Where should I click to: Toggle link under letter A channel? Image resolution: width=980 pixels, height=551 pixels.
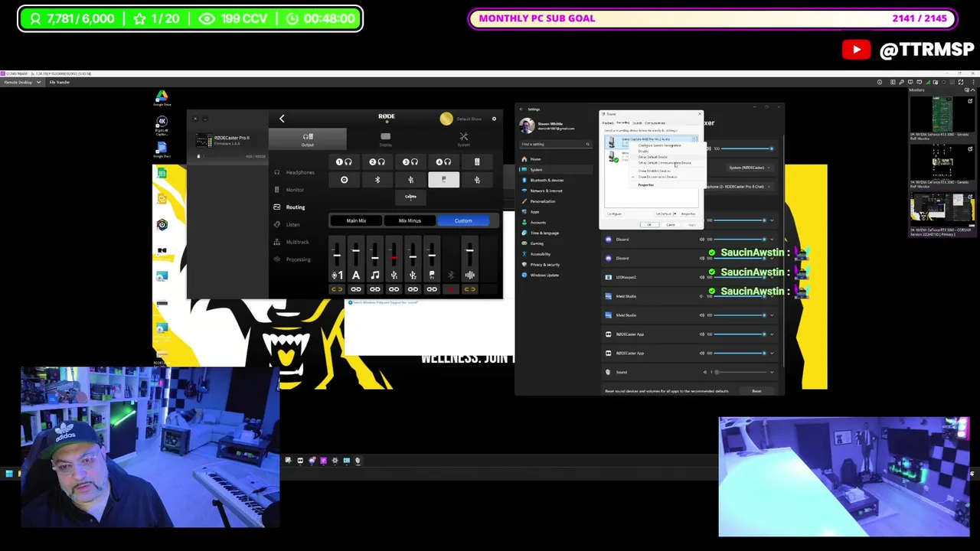click(x=356, y=289)
